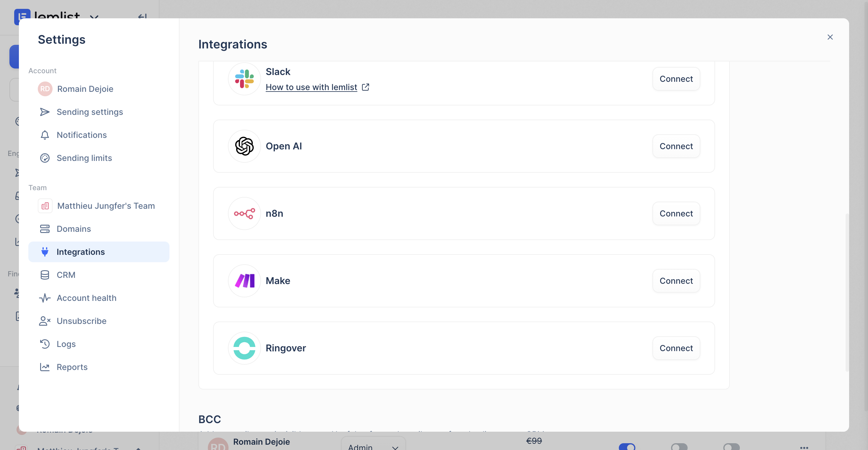Open Sending settings section
Viewport: 868px width, 450px height.
[x=99, y=112]
